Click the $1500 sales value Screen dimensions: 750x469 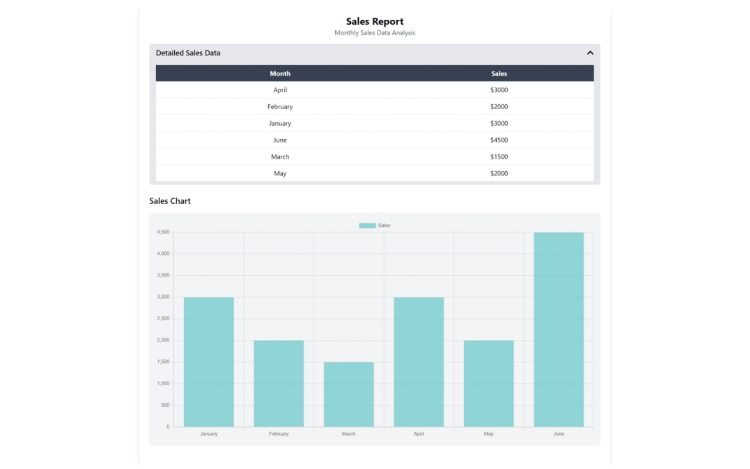click(x=499, y=157)
